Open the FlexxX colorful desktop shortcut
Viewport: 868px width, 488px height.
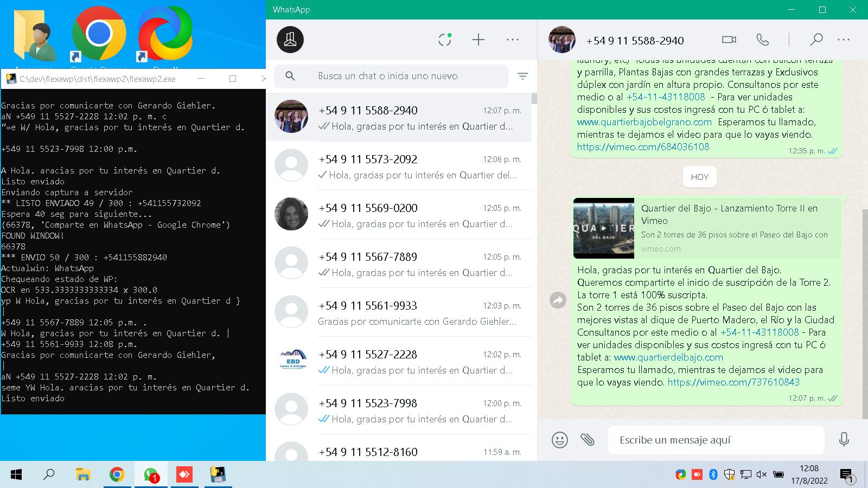[165, 38]
